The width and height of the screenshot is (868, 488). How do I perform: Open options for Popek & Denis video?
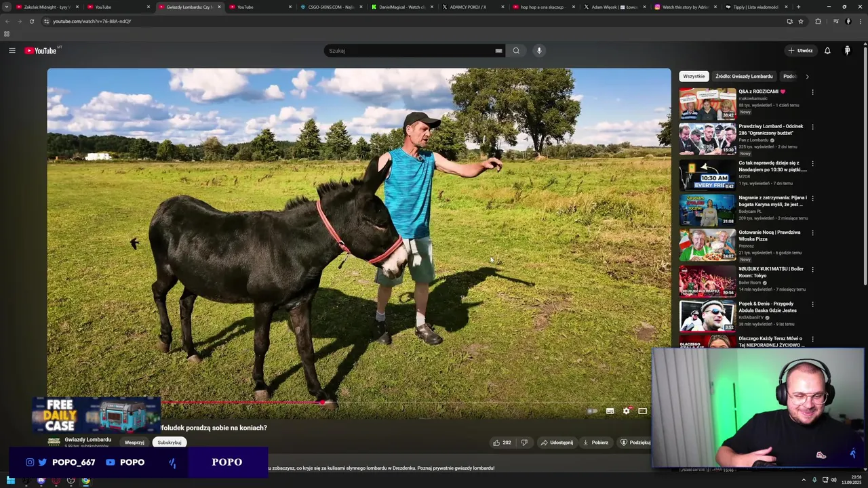[x=812, y=304]
